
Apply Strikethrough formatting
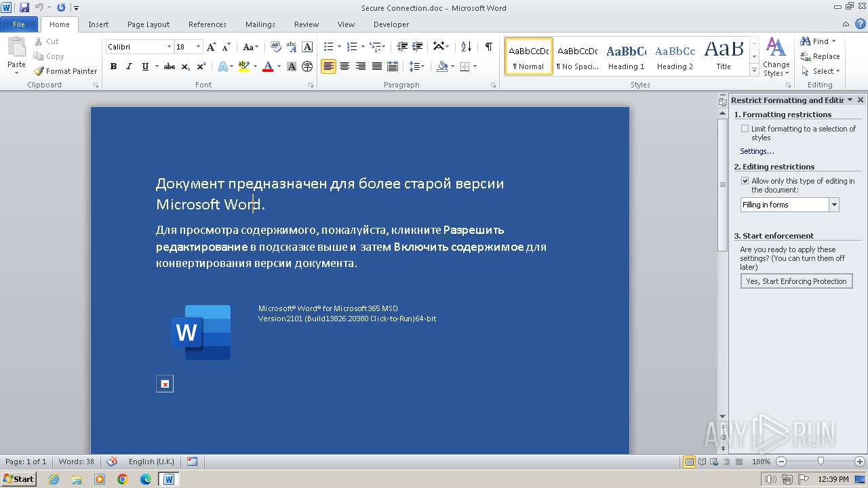(170, 66)
